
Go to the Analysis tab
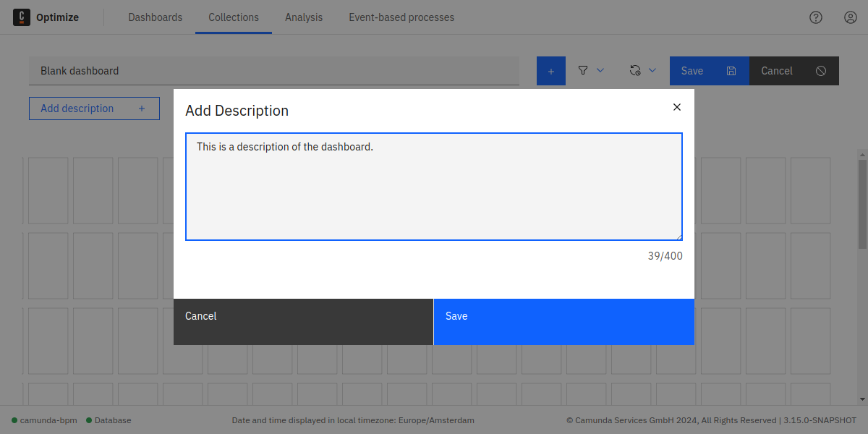click(304, 17)
